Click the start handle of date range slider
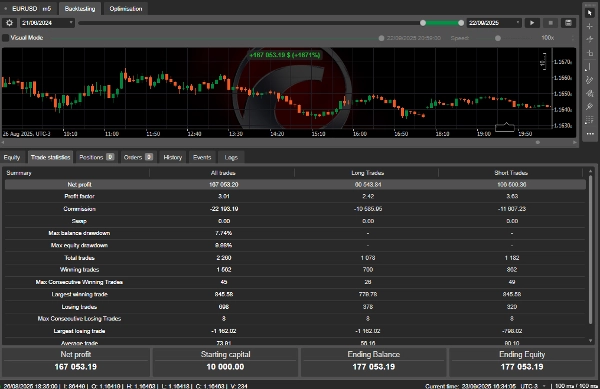The height and width of the screenshot is (389, 600). tap(423, 23)
